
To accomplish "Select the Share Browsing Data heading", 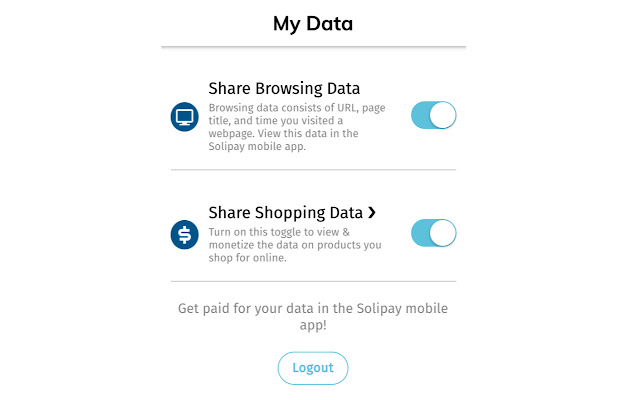I will [284, 88].
